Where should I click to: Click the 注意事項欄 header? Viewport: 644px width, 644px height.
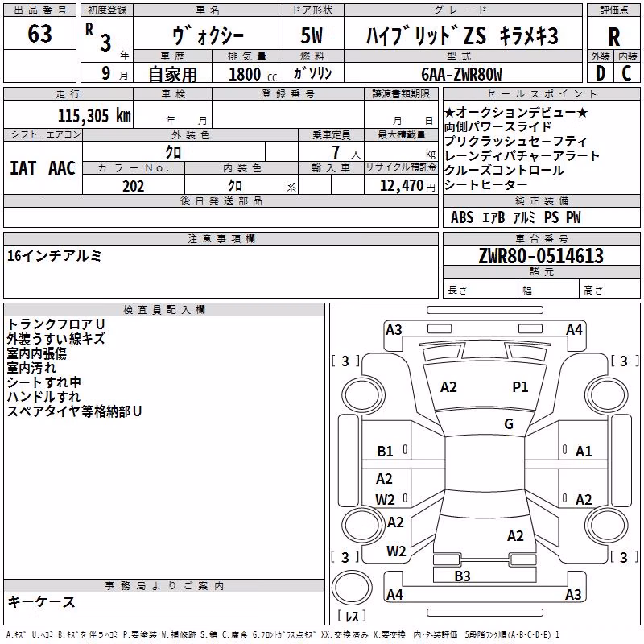221,238
